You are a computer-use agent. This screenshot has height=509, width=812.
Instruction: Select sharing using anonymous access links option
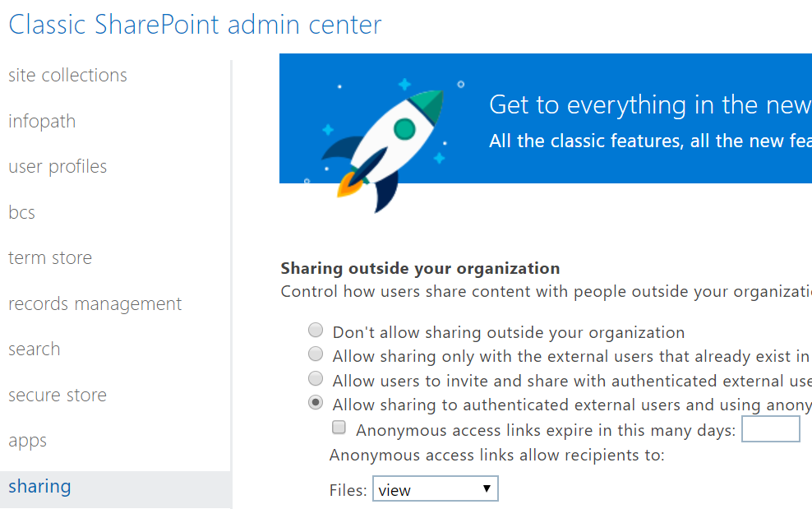coord(316,403)
